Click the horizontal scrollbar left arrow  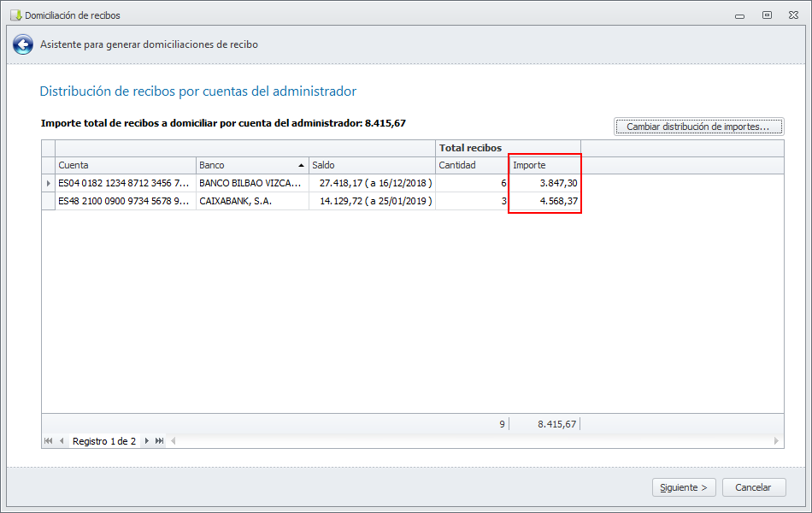click(174, 441)
